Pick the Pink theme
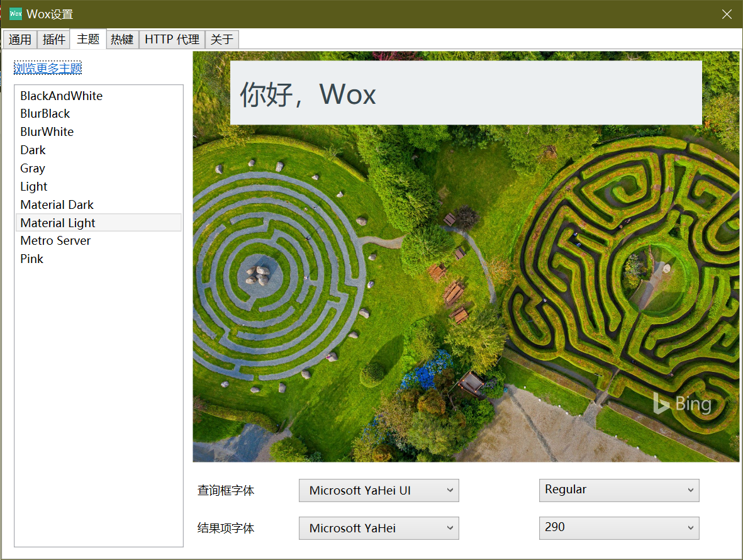 pos(99,259)
